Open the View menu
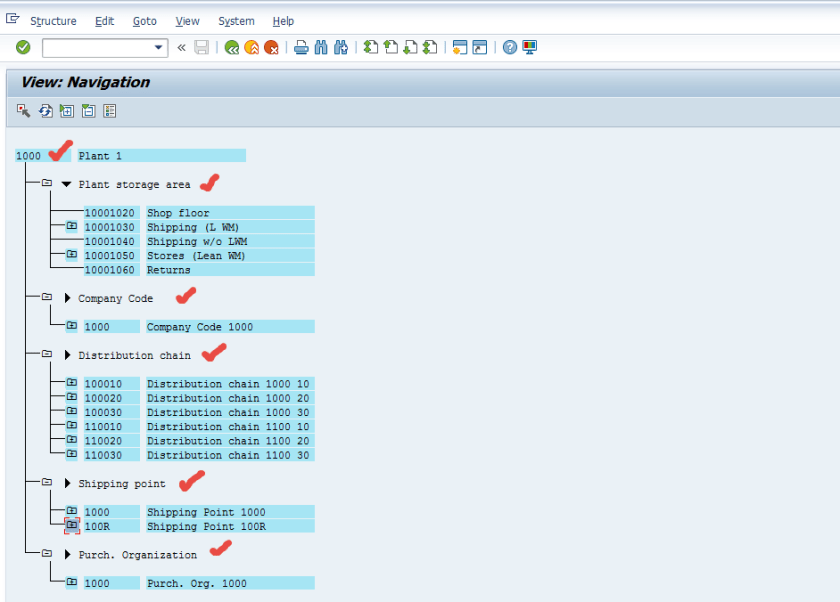This screenshot has width=840, height=602. 188,21
